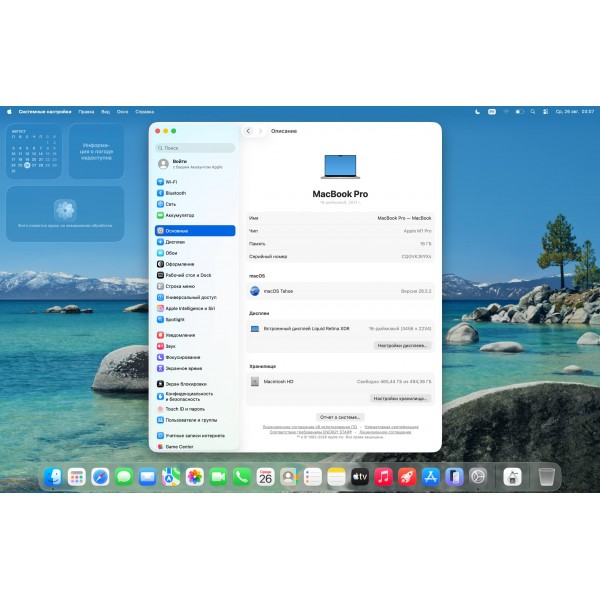Select Сеть in the settings sidebar
The height and width of the screenshot is (600, 600).
coord(195,204)
